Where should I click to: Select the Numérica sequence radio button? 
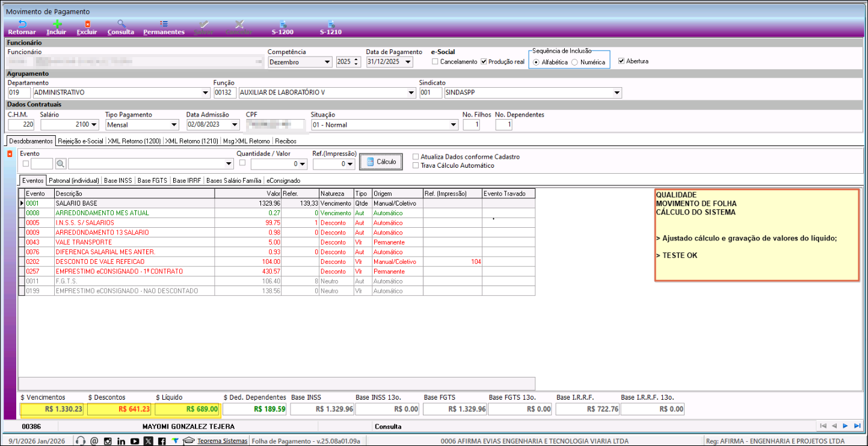[x=574, y=63]
